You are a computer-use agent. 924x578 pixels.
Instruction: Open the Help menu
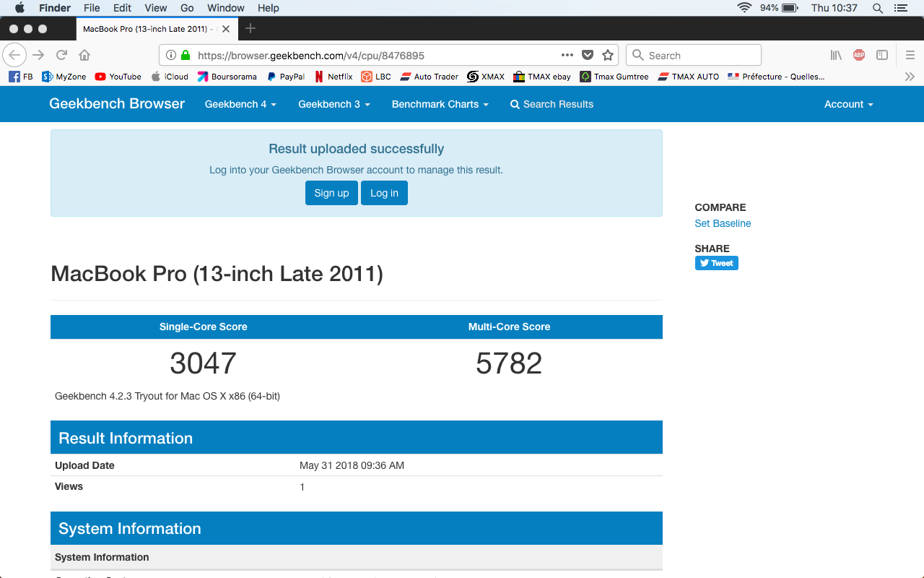click(269, 8)
